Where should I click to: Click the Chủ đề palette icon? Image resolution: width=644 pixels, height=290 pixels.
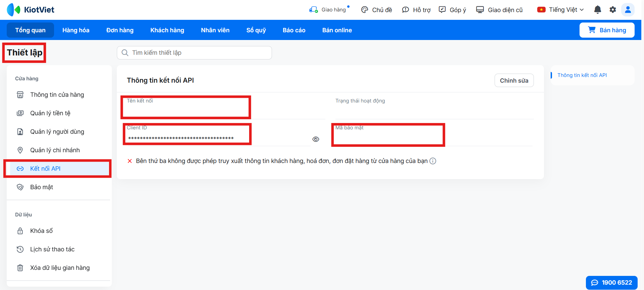[365, 10]
